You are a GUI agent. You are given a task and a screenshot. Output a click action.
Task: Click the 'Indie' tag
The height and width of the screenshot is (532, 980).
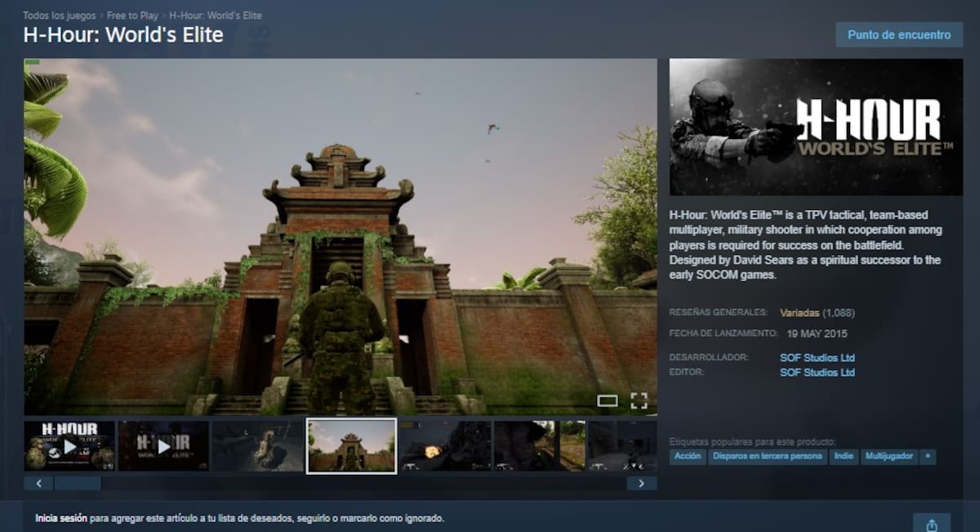point(844,456)
